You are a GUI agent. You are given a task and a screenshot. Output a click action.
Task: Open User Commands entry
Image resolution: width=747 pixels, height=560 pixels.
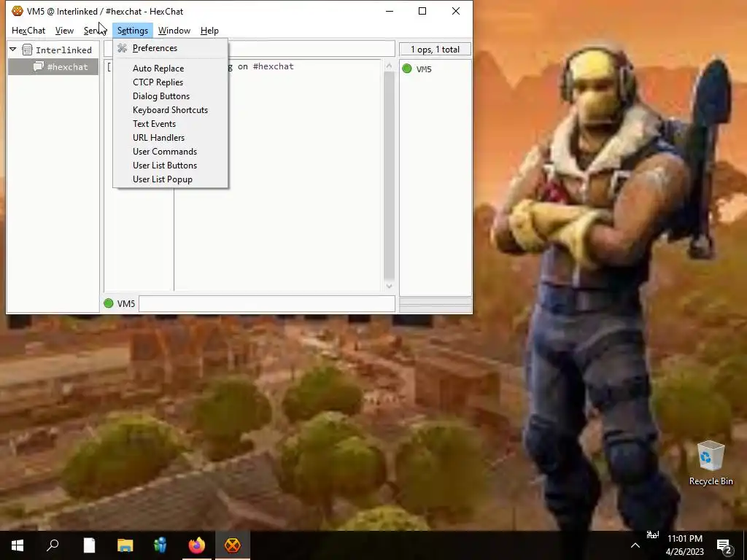164,152
